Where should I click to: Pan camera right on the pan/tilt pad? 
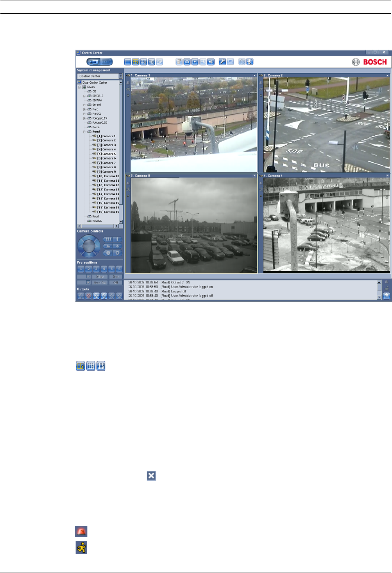click(97, 246)
